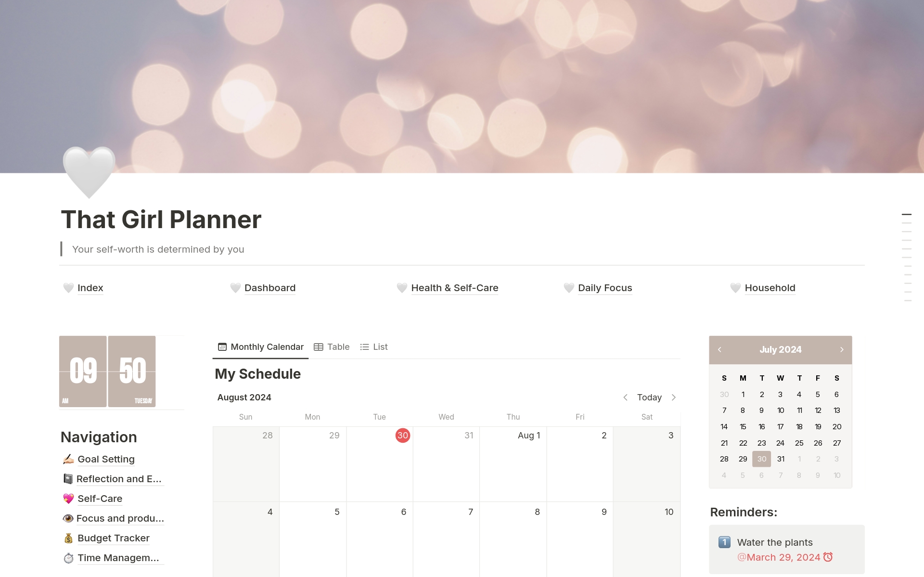Expand the List view option
The height and width of the screenshot is (577, 924).
pos(373,346)
